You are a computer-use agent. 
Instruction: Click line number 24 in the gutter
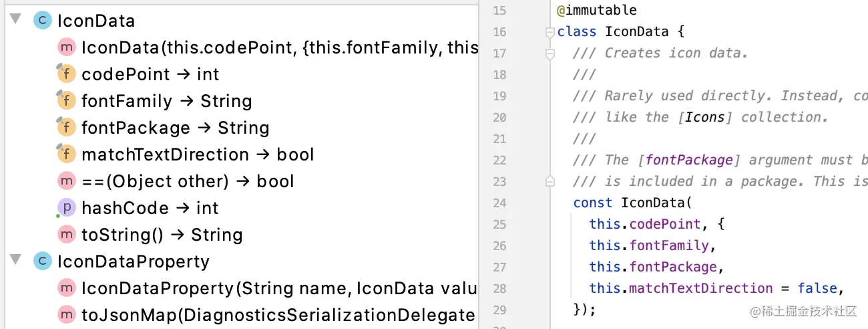[x=499, y=203]
